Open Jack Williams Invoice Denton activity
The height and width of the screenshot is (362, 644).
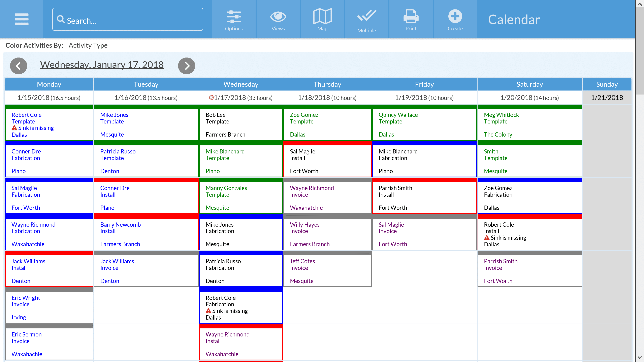point(146,269)
